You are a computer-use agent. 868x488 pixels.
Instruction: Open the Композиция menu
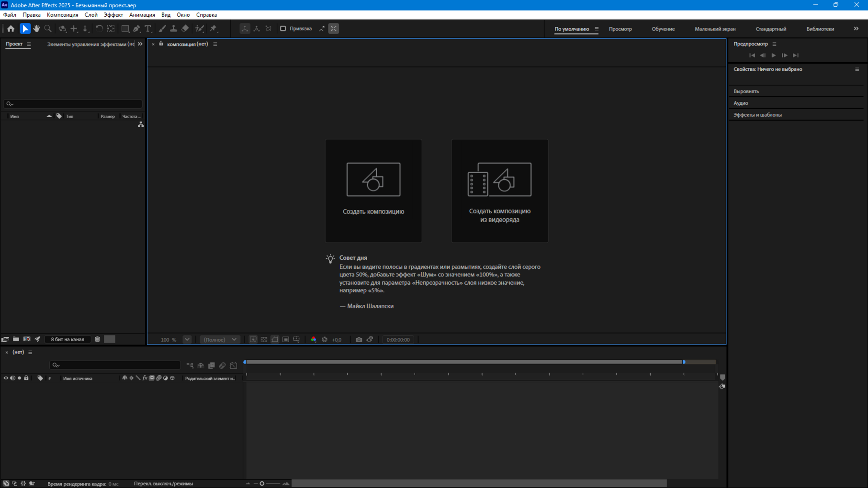point(62,15)
